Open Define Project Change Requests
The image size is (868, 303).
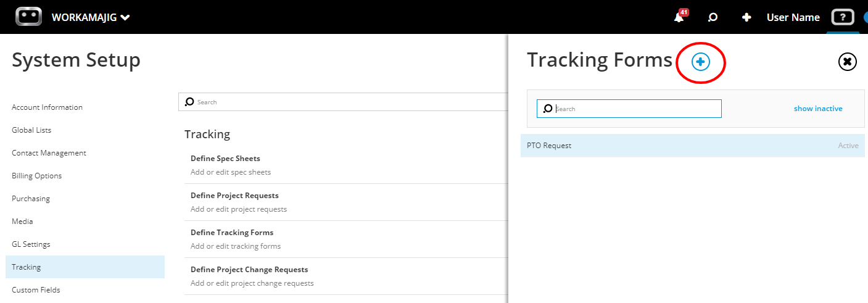[346, 276]
